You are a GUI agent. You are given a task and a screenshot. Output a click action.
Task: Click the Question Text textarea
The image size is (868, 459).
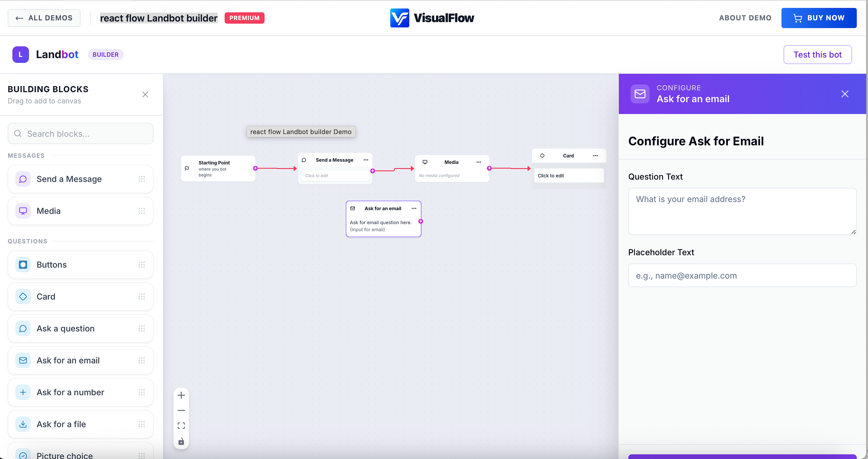coord(742,211)
